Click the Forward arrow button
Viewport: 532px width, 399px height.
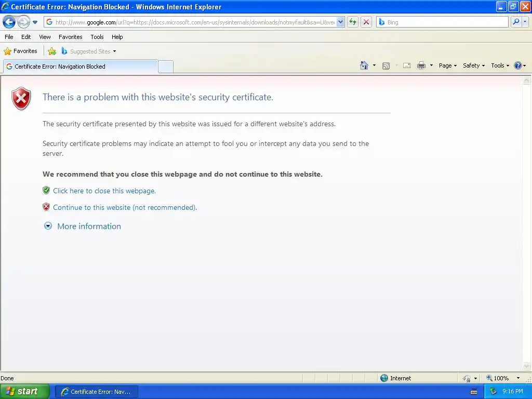23,22
